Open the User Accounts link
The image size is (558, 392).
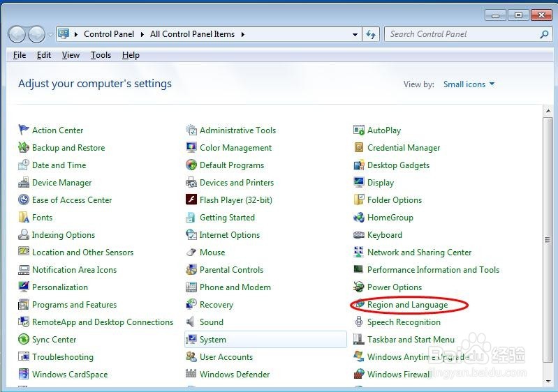click(226, 357)
